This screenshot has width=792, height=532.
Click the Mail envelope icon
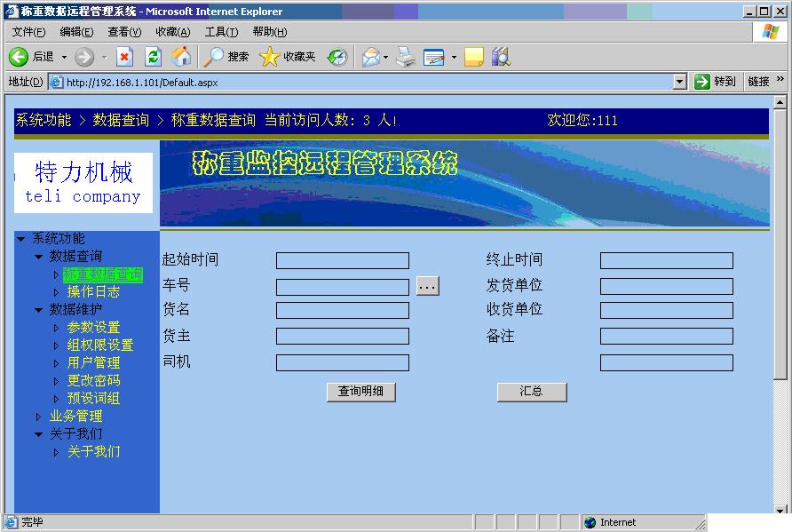coord(370,57)
